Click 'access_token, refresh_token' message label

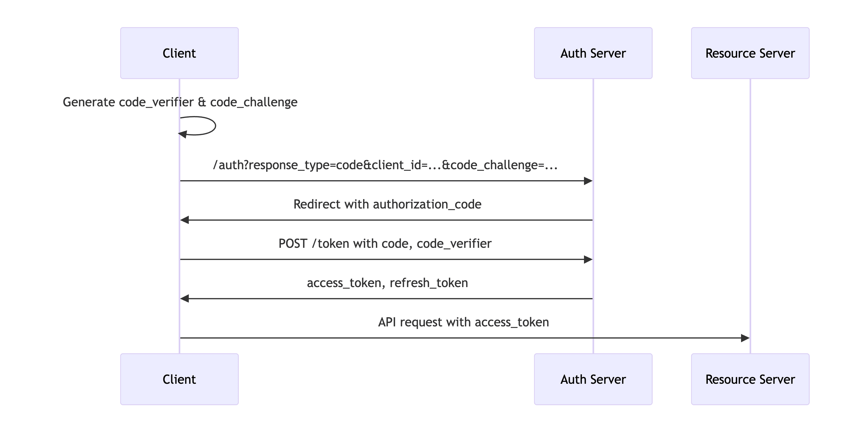(x=387, y=283)
